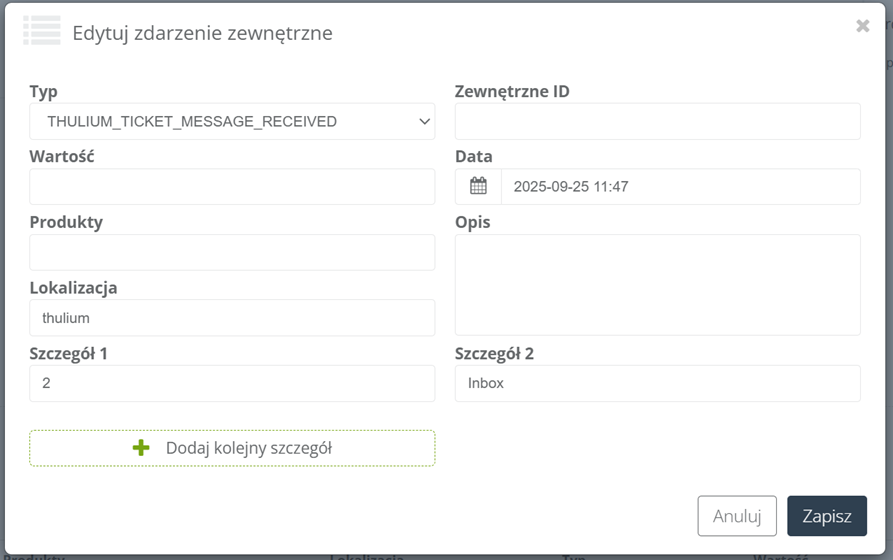Screen dimensions: 893x560
Task: Select the Szczegół 1 field with value 2
Action: point(232,383)
